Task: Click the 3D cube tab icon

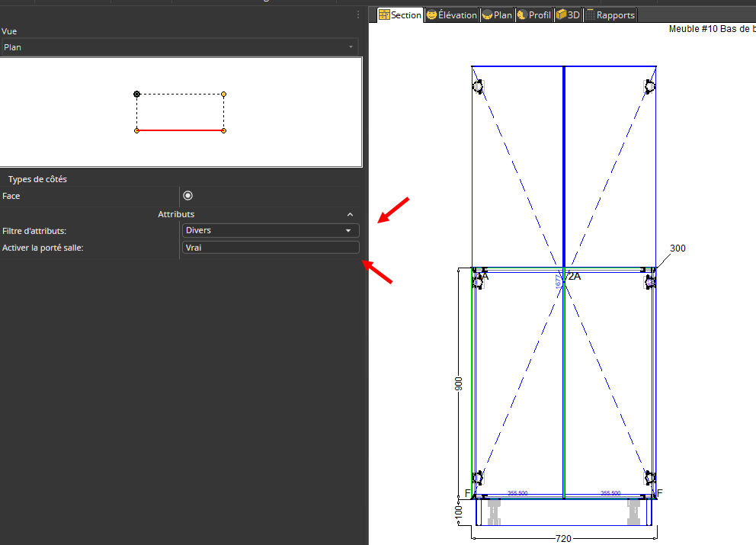Action: [561, 15]
